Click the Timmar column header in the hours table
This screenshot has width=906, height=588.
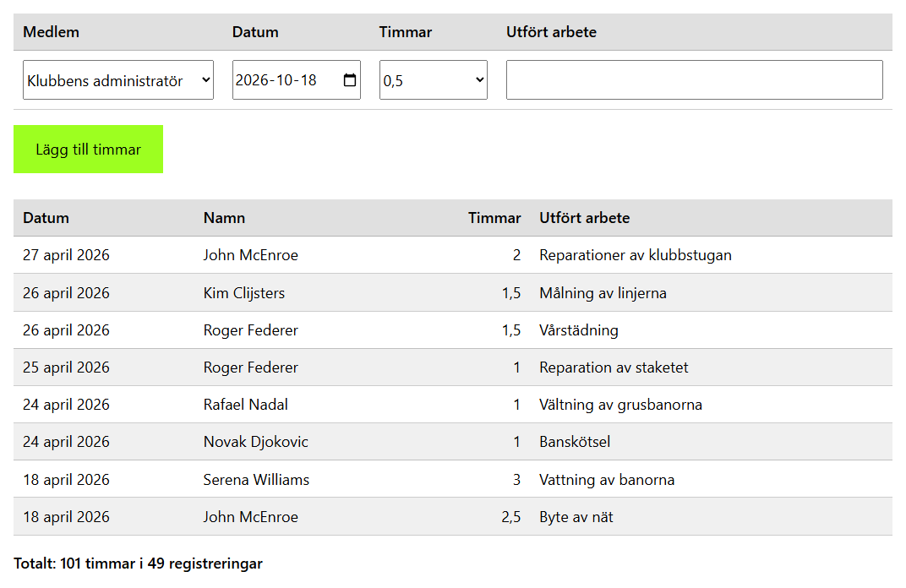[494, 218]
